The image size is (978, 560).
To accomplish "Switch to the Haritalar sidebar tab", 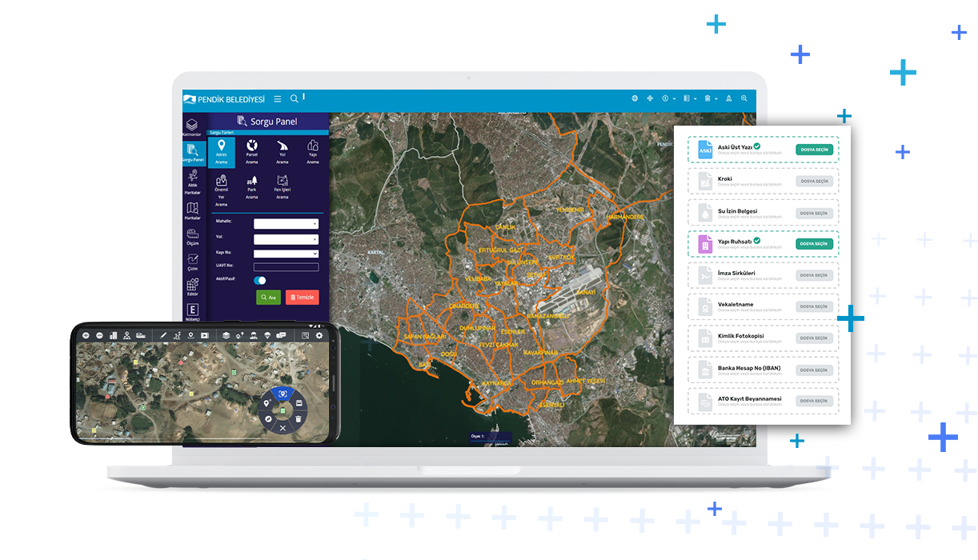I will point(192,211).
